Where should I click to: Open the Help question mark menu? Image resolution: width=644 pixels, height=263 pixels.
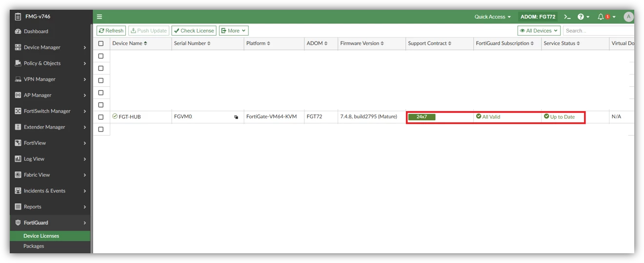584,17
